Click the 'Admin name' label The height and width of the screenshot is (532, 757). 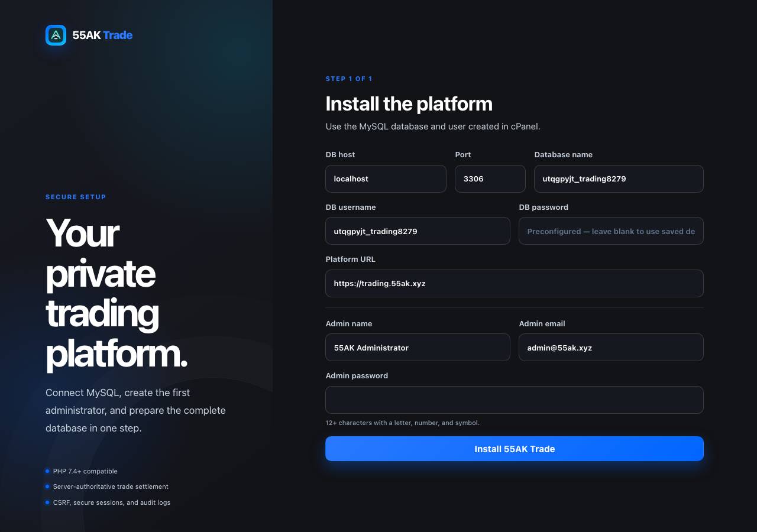[x=349, y=324]
